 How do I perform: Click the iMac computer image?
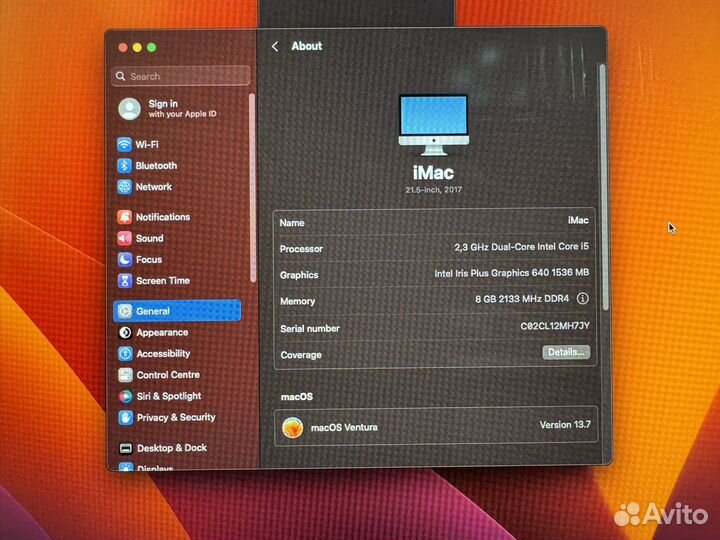[434, 125]
